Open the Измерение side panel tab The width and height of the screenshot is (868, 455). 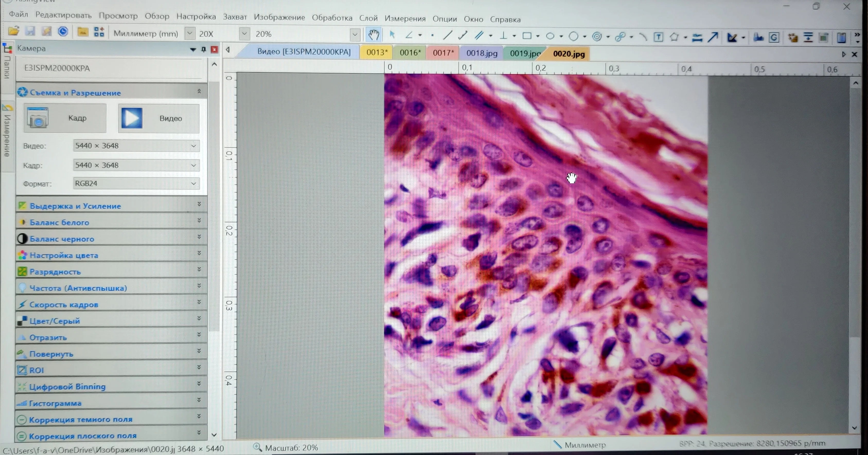pos(7,135)
